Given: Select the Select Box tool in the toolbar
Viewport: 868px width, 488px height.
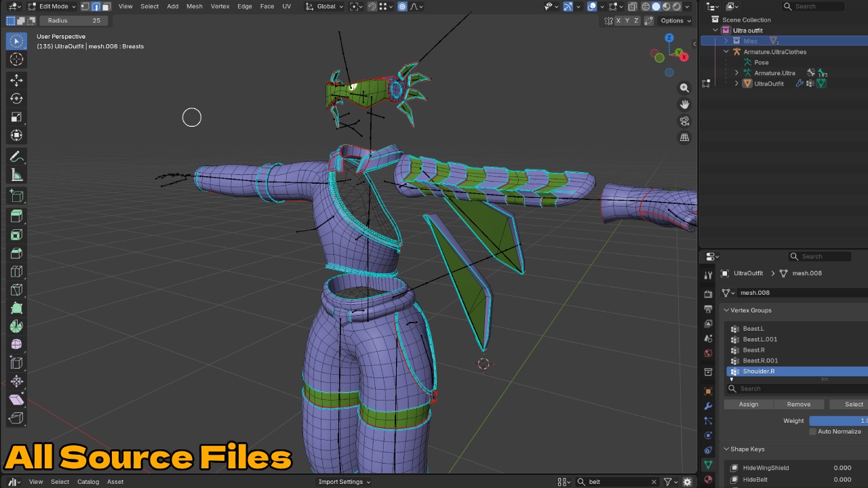Looking at the screenshot, I should point(16,41).
